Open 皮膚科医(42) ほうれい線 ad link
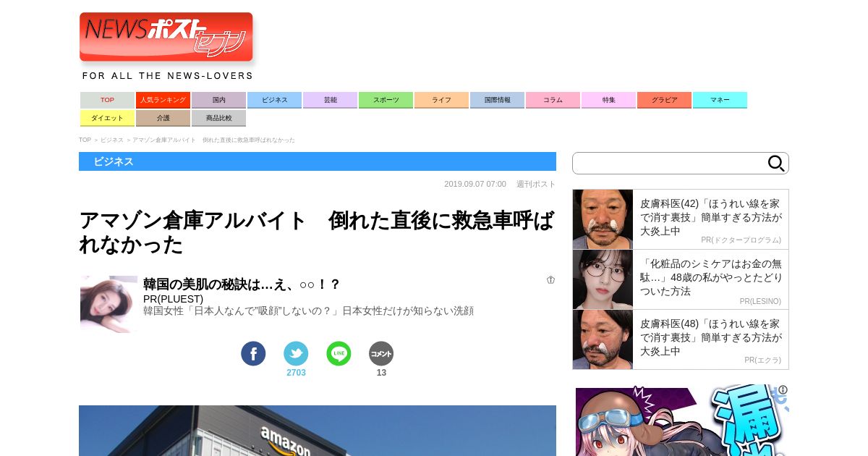The image size is (868, 456). coord(711,217)
